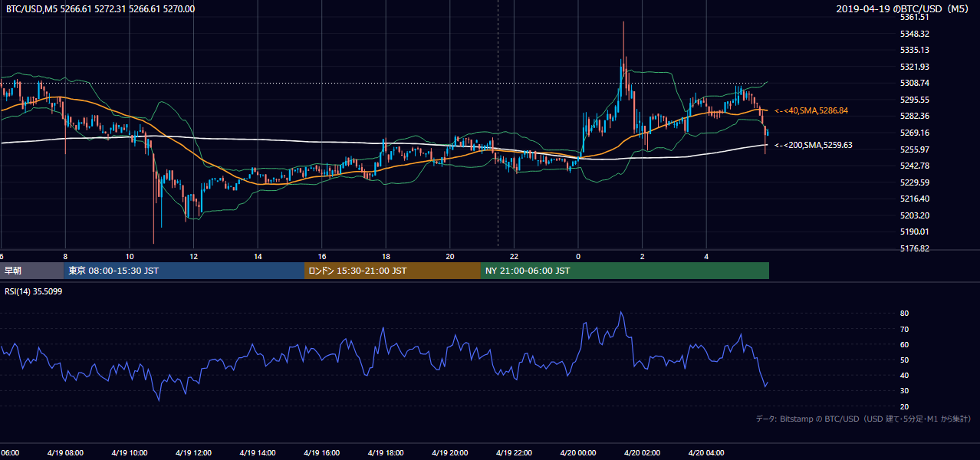Click the <-<200,SMA,5259.63 white label

click(x=814, y=145)
